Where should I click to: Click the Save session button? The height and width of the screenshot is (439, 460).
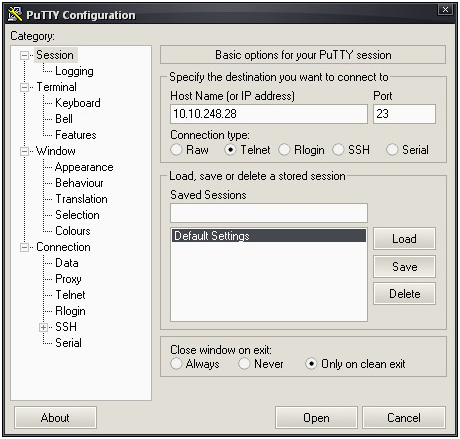pos(404,267)
